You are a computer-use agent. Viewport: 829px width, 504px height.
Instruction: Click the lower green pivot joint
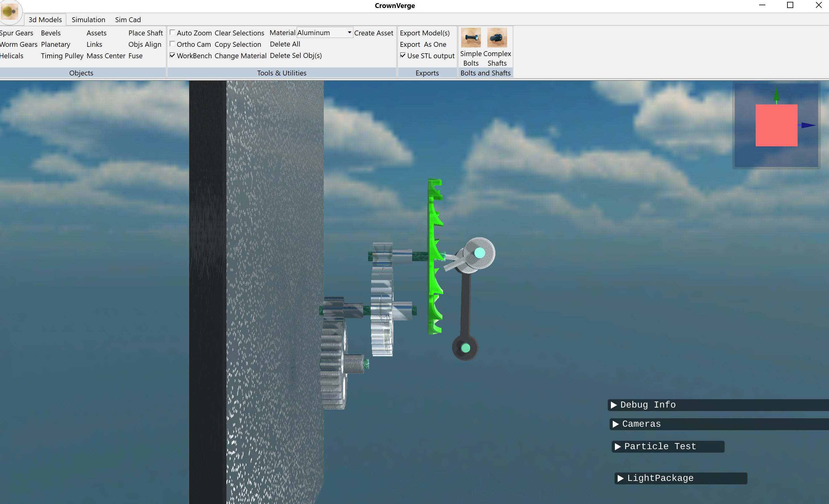point(465,348)
